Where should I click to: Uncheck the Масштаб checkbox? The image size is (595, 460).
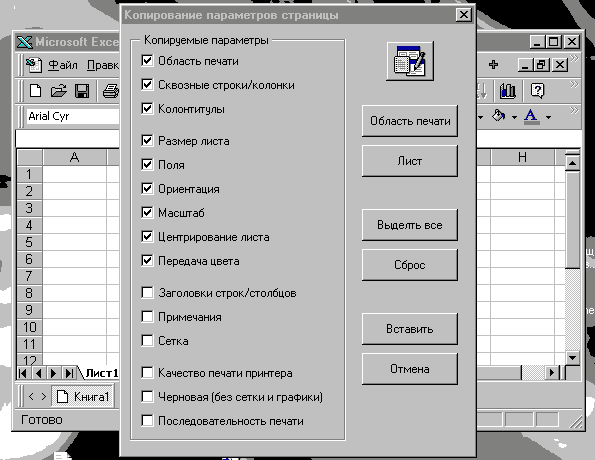coord(147,213)
